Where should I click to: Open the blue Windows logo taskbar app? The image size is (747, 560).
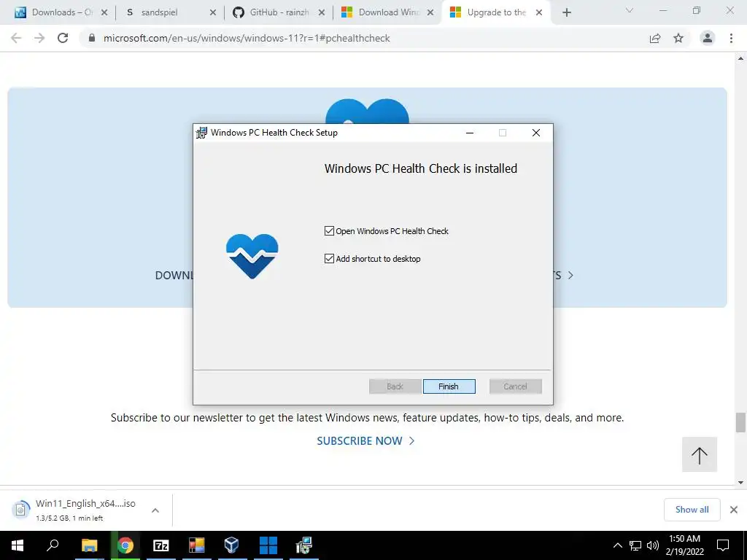[268, 545]
